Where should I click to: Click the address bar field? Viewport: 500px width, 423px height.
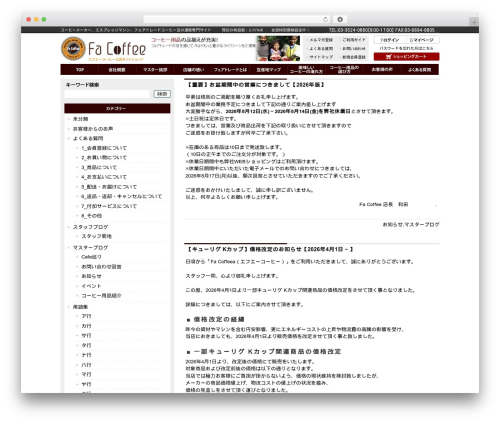(x=237, y=19)
